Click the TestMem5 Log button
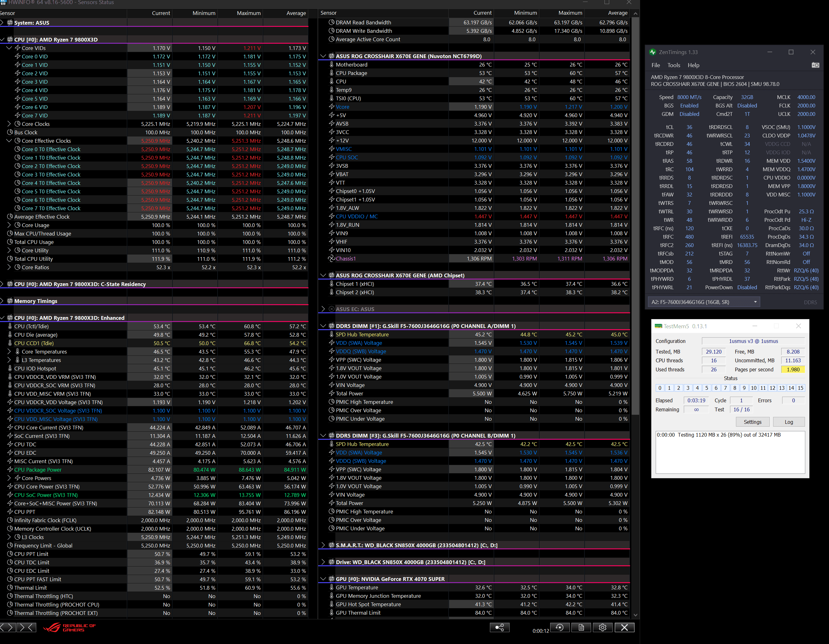This screenshot has width=829, height=644. (788, 422)
